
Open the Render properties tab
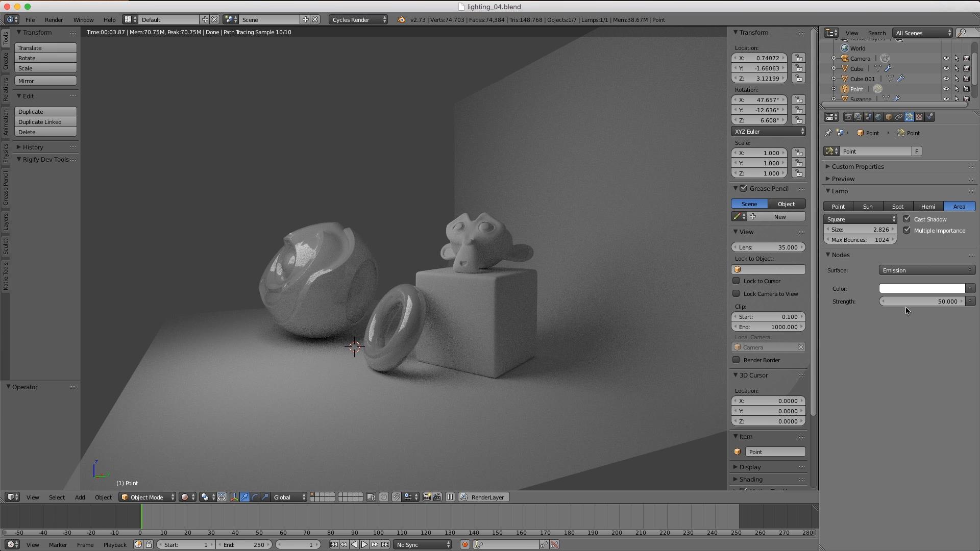point(848,117)
